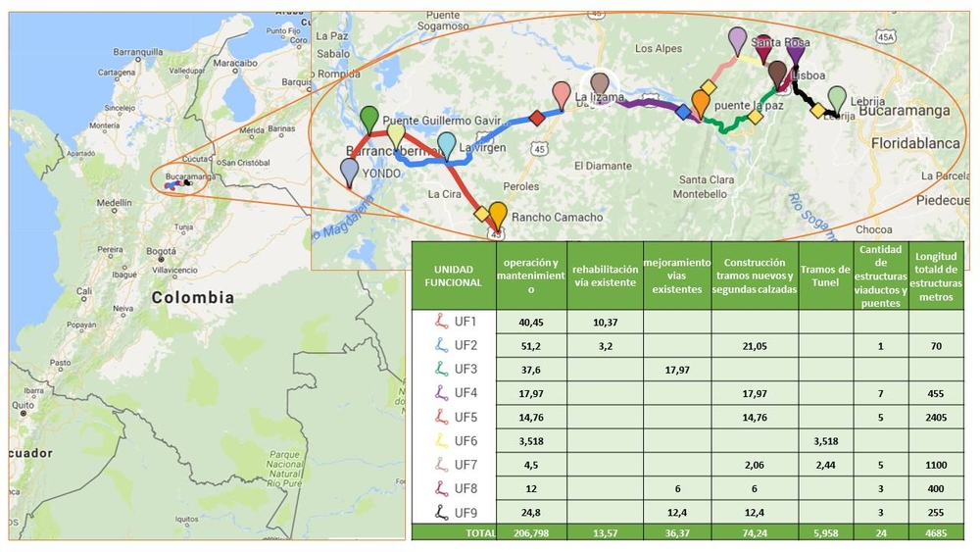
Task: Click the 400 cell in UF8 row
Action: (936, 488)
